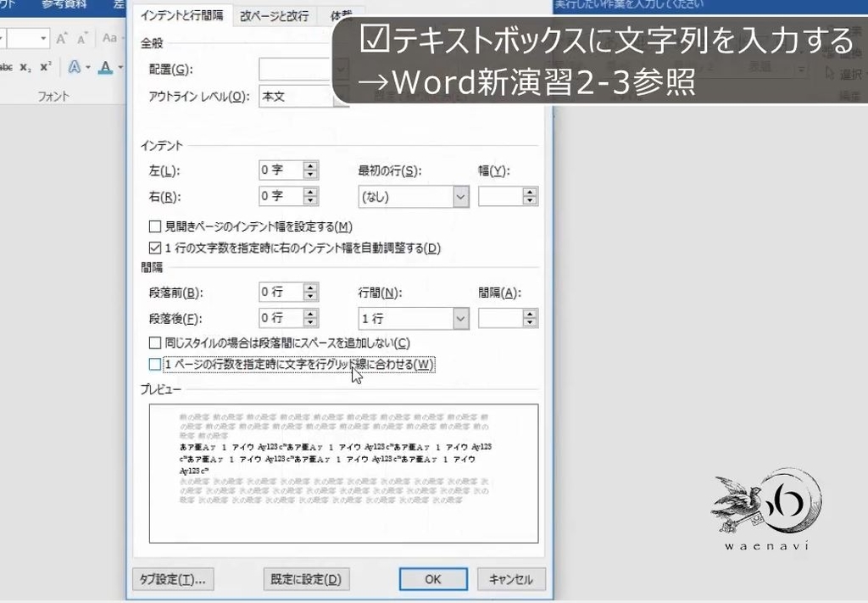
Task: Open text effects dropdown arrow
Action: pos(87,68)
